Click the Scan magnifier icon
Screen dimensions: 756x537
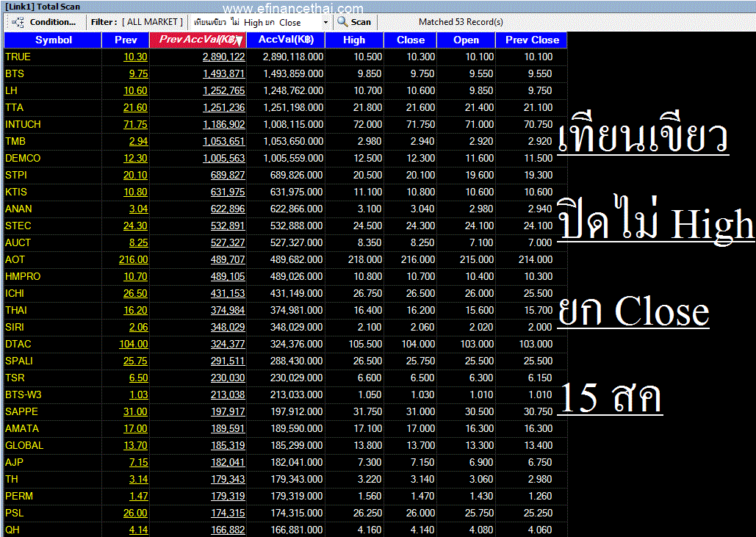342,22
